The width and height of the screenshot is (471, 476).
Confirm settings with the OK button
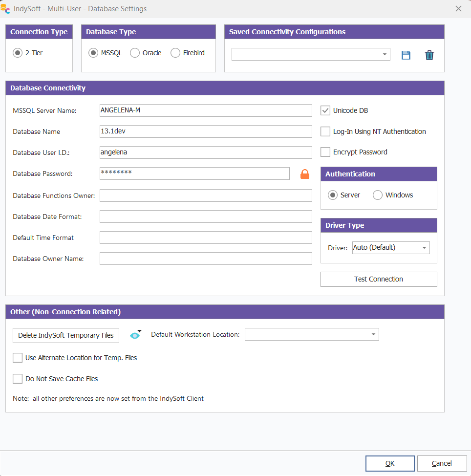point(389,463)
